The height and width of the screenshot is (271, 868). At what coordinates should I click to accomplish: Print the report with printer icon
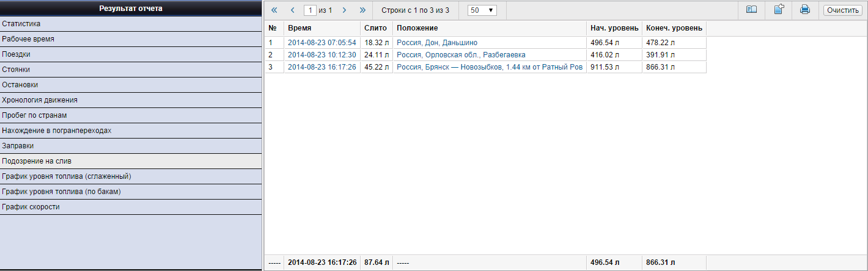[805, 10]
